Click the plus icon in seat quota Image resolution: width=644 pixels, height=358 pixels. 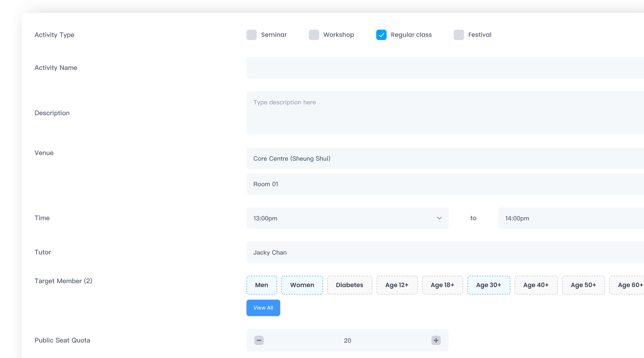(436, 340)
